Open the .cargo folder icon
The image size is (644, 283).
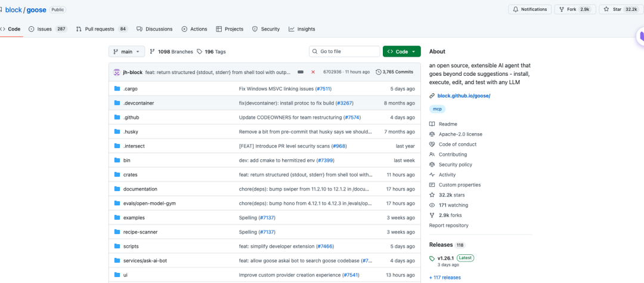(117, 89)
